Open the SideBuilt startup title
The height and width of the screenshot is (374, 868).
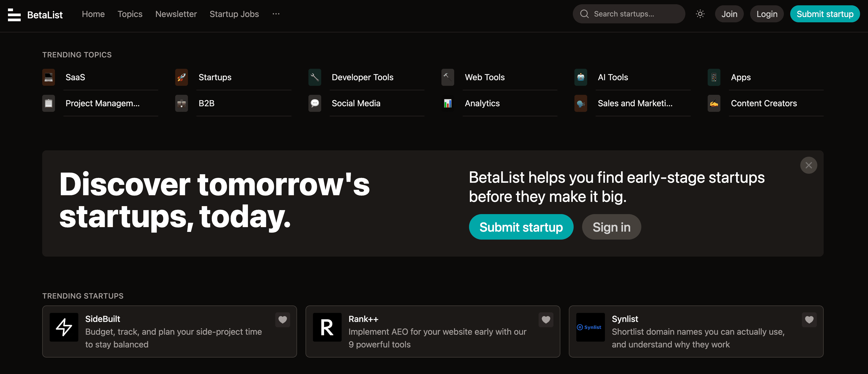click(x=102, y=319)
